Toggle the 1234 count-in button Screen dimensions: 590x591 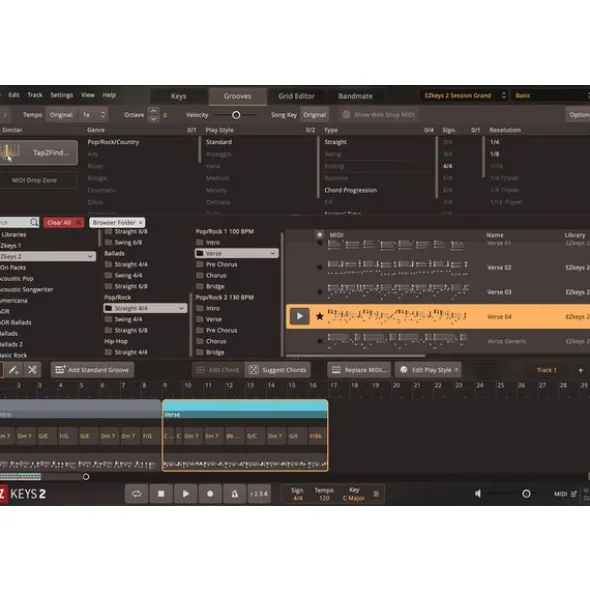(x=259, y=493)
